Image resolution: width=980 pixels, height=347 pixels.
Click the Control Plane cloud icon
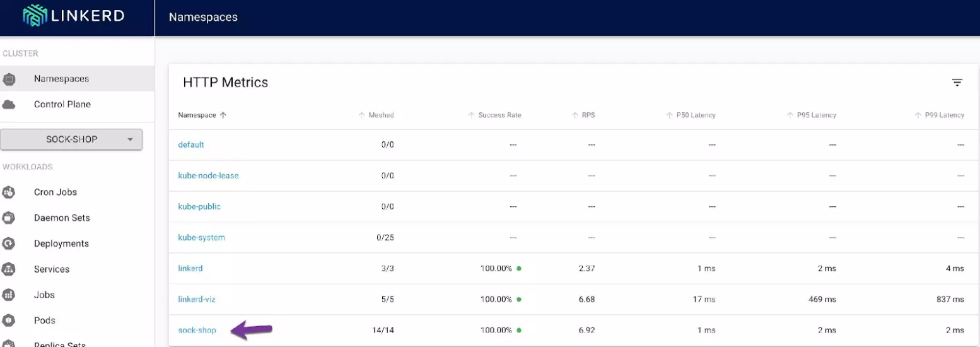9,104
